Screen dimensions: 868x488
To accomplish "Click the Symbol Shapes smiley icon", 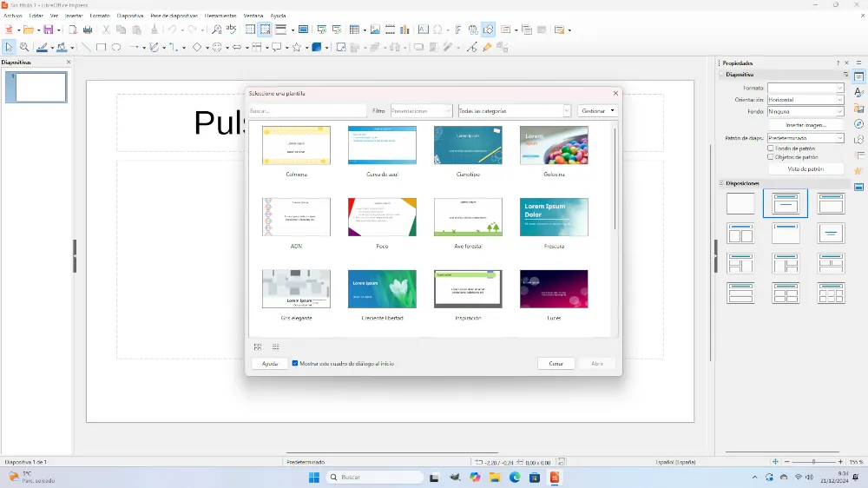I will [x=217, y=48].
